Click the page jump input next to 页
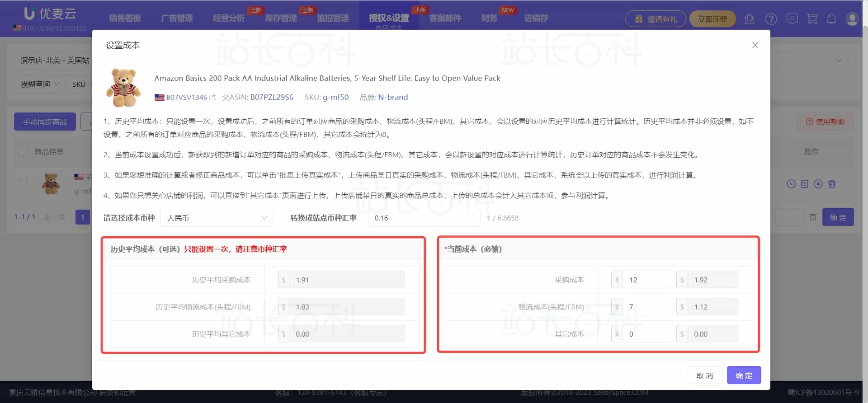The height and width of the screenshot is (403, 868). coord(789,217)
